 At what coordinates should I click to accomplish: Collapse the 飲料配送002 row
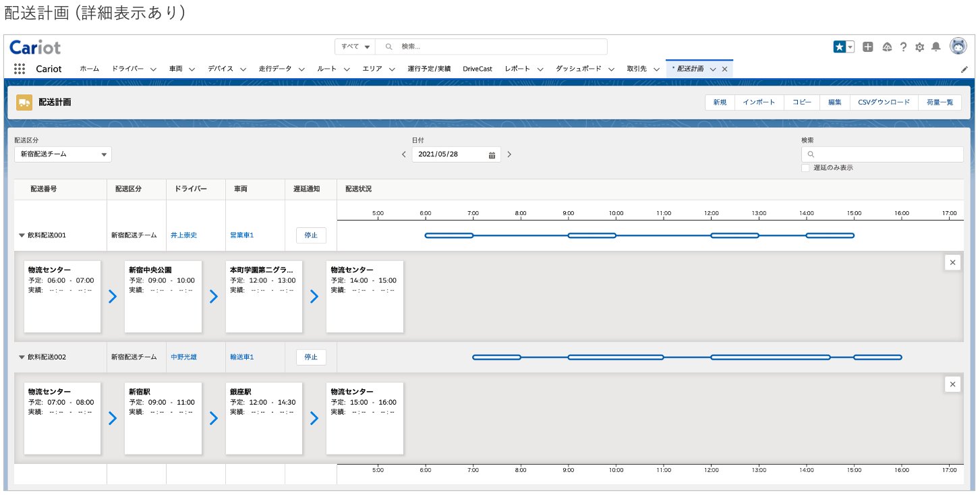[x=22, y=357]
